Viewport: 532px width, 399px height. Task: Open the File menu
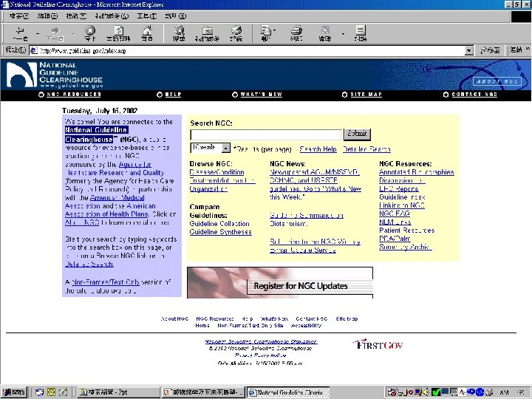point(19,16)
